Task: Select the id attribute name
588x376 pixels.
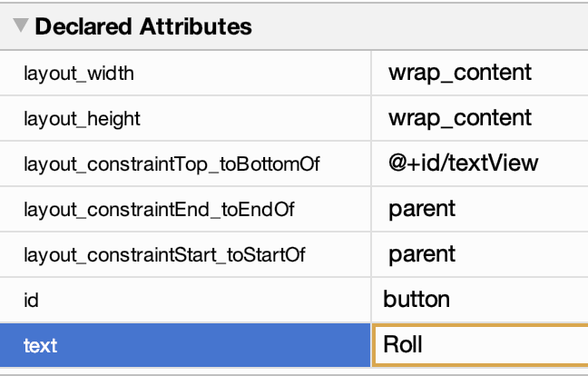Action: pos(31,300)
